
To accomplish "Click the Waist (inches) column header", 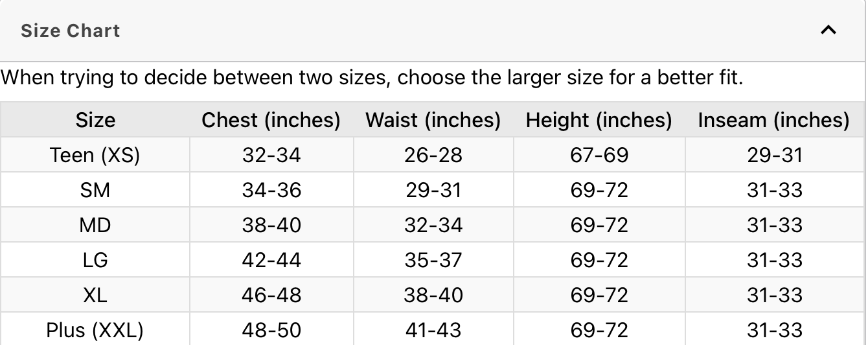I will pos(433,120).
